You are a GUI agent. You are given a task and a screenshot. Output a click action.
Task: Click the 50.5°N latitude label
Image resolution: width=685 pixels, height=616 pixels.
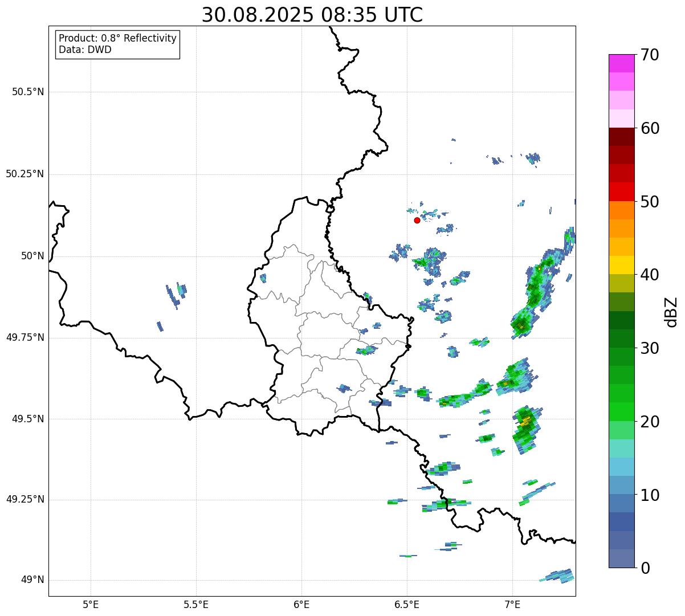[x=28, y=92]
